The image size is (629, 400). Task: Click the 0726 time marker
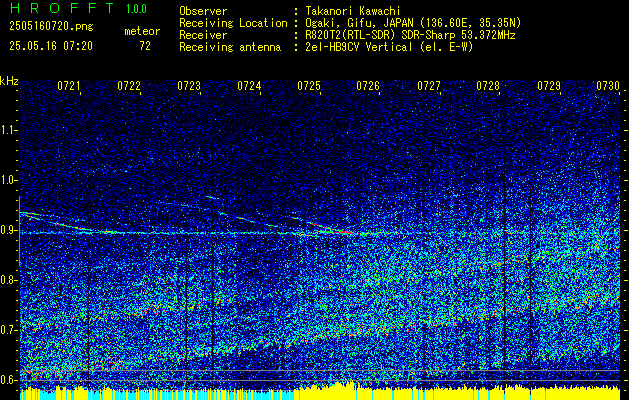click(x=368, y=86)
